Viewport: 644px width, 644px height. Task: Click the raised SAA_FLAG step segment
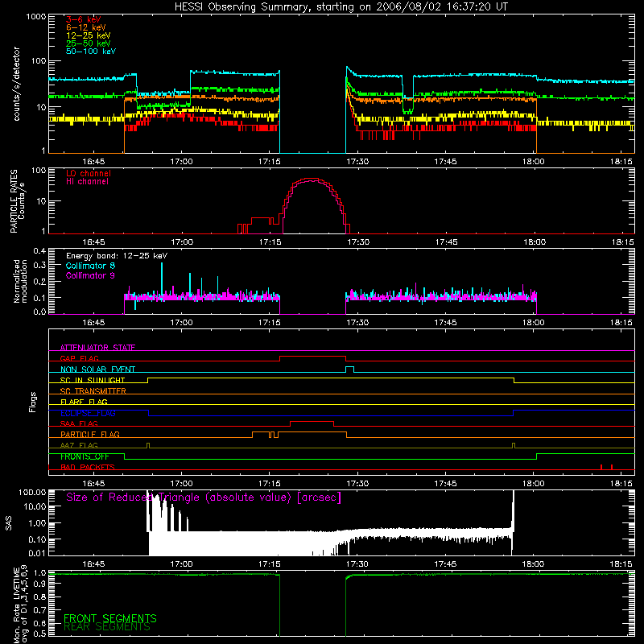click(x=312, y=422)
